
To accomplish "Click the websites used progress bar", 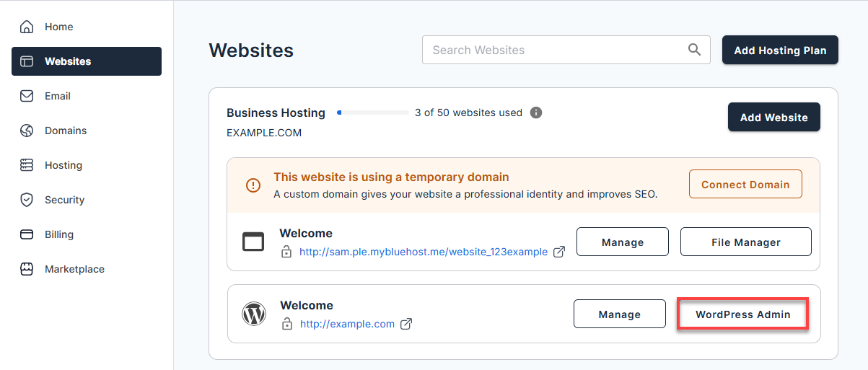I will [372, 113].
